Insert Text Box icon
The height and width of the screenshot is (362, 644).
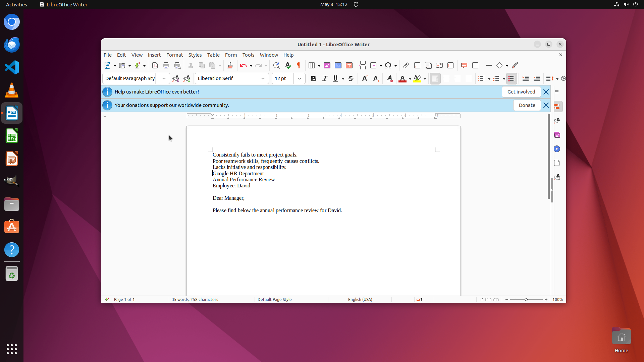349,65
